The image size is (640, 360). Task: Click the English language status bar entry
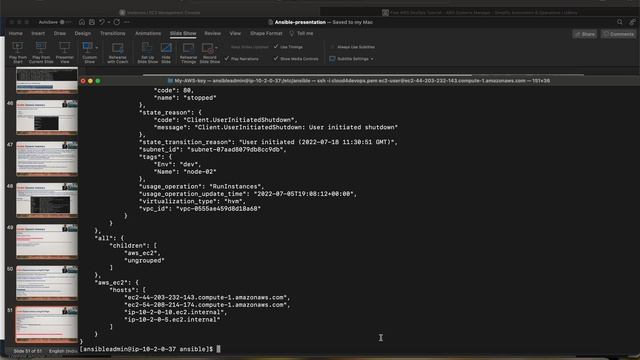[x=63, y=351]
